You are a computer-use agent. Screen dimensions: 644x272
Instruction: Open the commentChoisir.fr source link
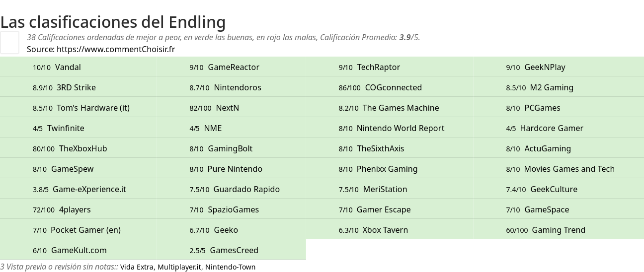(x=116, y=49)
